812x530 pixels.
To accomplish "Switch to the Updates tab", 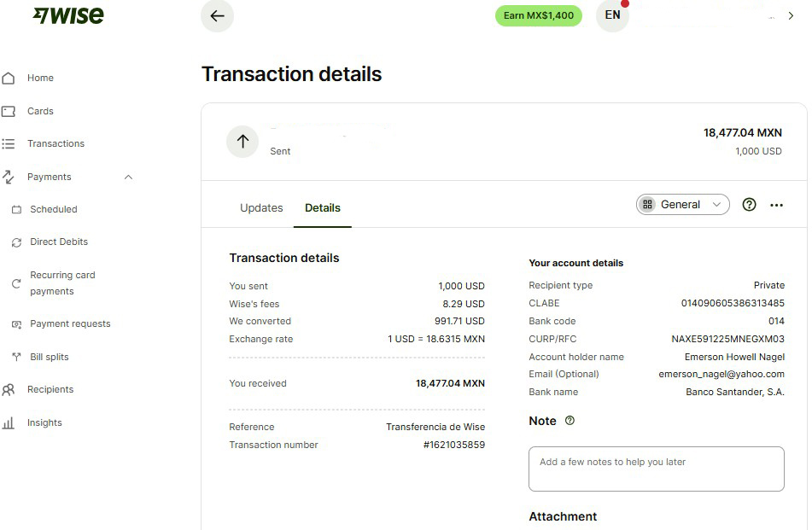I will [x=261, y=208].
